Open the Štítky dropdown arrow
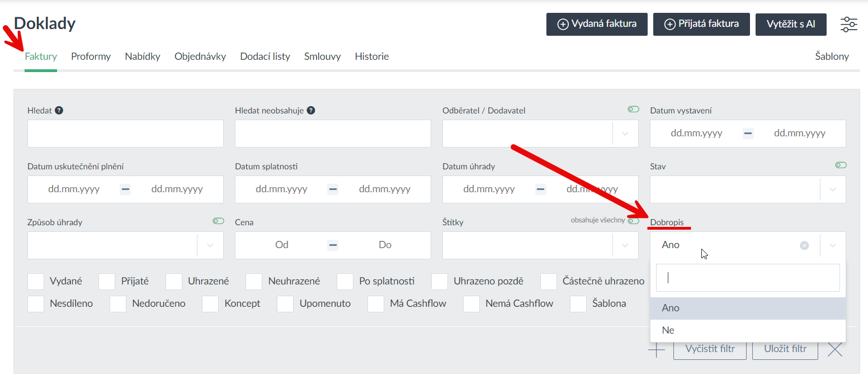This screenshot has width=868, height=380. 625,245
